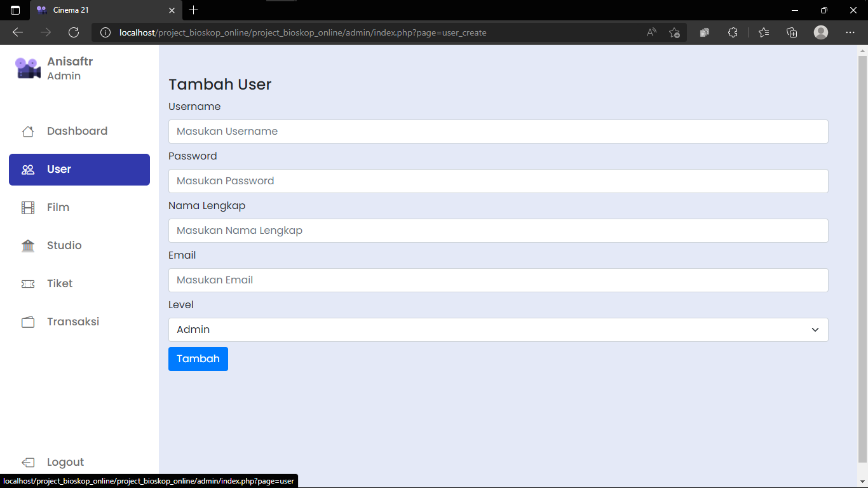
Task: Click the Masukan Username input field
Action: [x=498, y=131]
